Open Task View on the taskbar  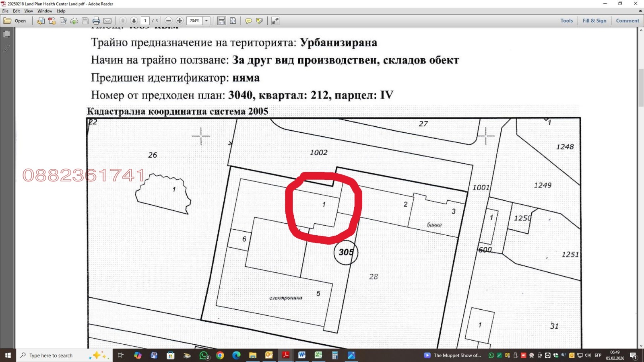120,355
